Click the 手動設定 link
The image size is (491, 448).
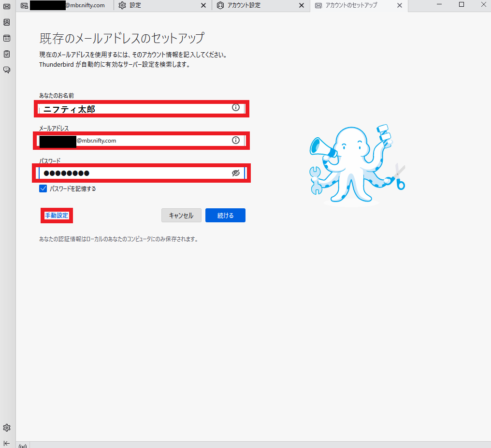[x=57, y=216]
